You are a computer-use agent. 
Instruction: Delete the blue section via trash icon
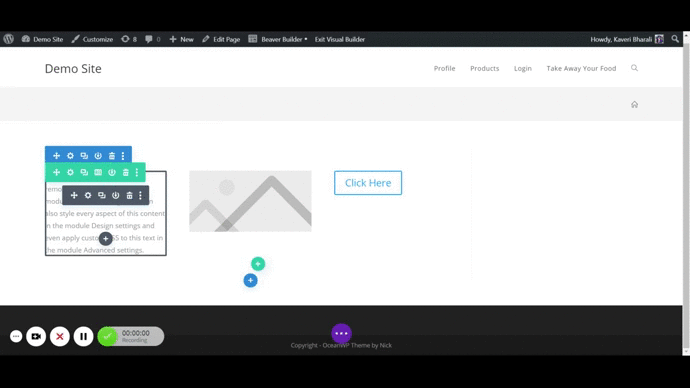[112, 156]
